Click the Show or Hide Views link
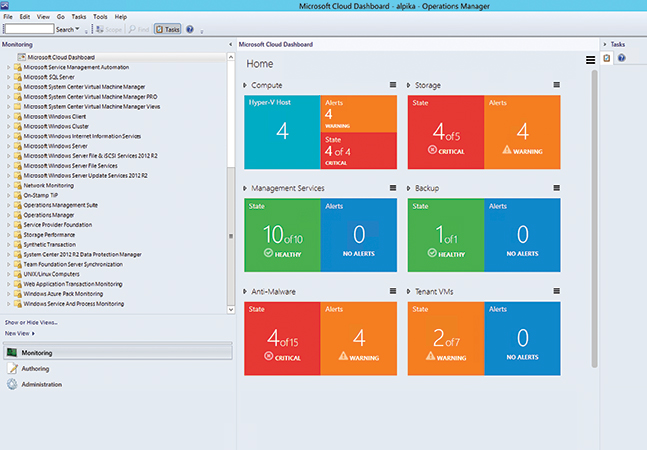Viewport: 647px width, 450px height. 31,323
